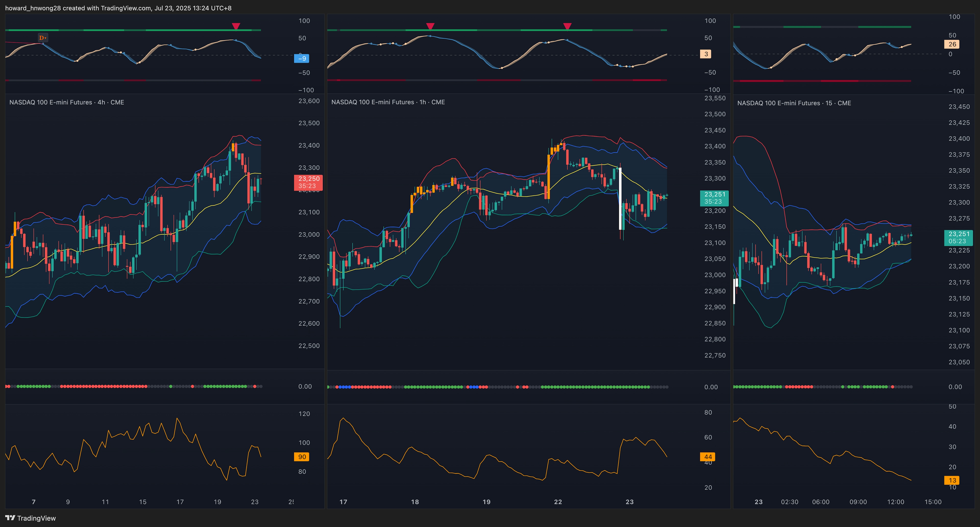
Task: Click the orange 13 indicator value on 15m pane
Action: click(952, 480)
